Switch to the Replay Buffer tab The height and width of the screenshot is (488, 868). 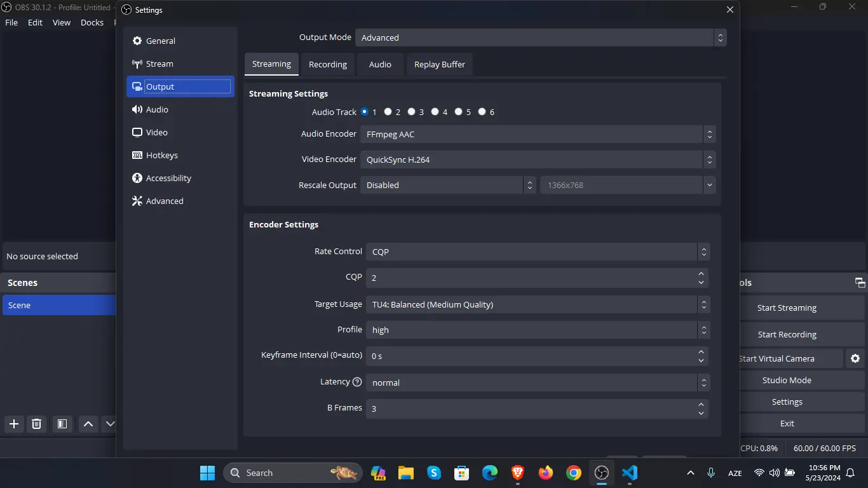pyautogui.click(x=440, y=64)
